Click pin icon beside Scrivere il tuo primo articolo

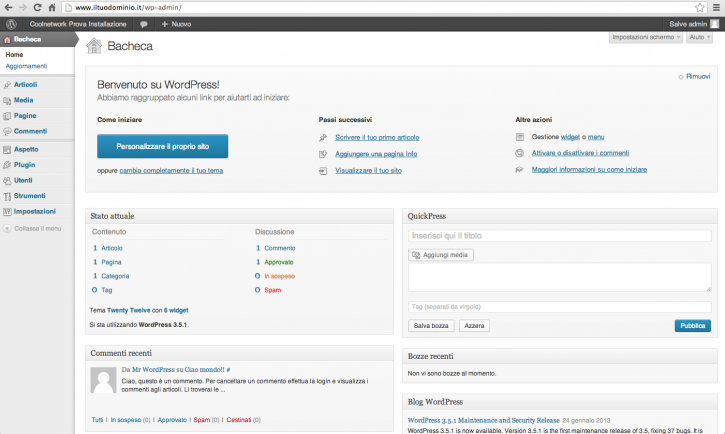[323, 137]
